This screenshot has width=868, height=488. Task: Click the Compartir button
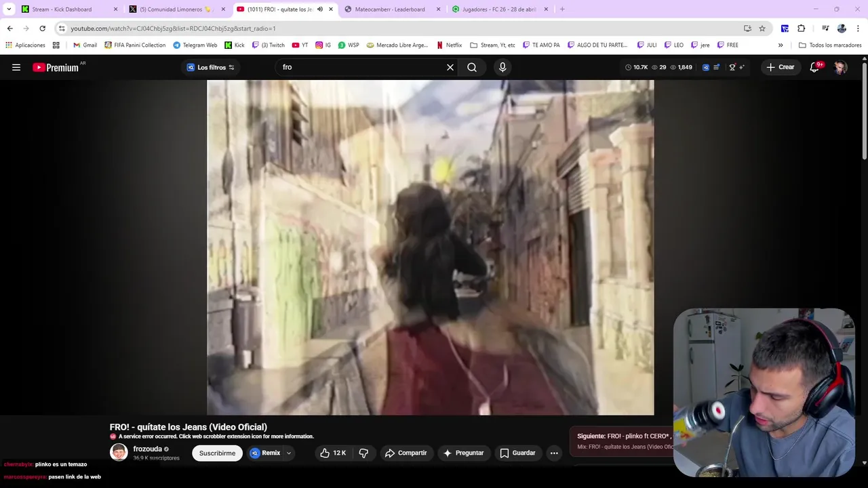click(x=406, y=453)
